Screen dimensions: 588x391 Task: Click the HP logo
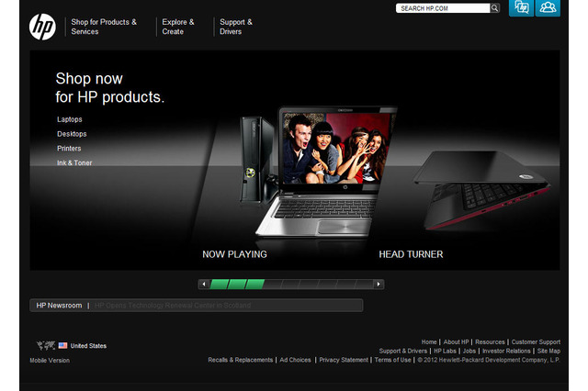click(x=42, y=27)
